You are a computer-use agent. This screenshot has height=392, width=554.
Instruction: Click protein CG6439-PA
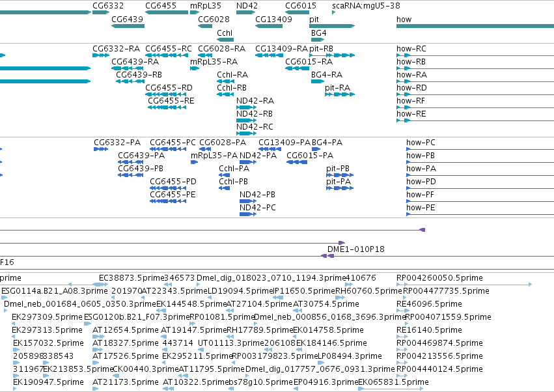(x=141, y=156)
